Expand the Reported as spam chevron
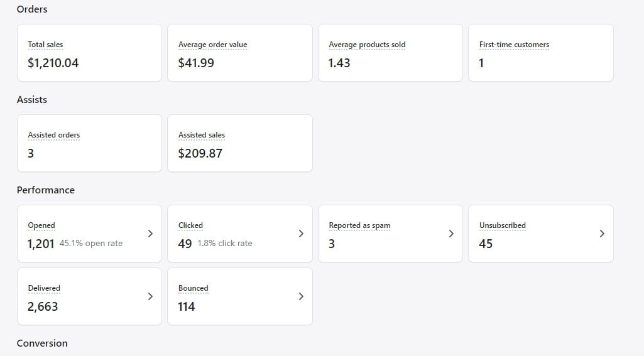Screen dimensions: 644x356 [451, 234]
